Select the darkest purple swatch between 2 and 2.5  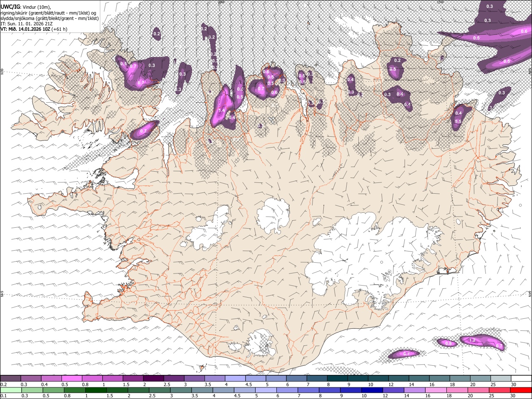pyautogui.click(x=153, y=379)
